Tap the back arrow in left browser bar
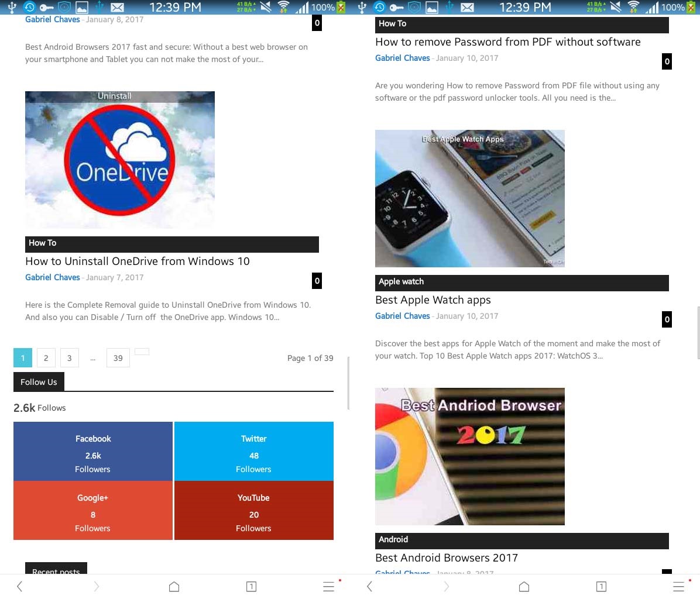The height and width of the screenshot is (599, 700). pos(19,586)
